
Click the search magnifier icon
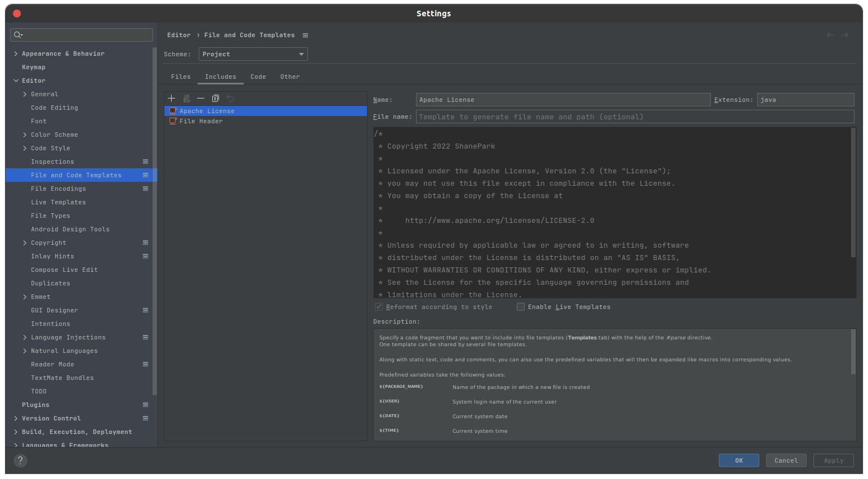[x=18, y=35]
